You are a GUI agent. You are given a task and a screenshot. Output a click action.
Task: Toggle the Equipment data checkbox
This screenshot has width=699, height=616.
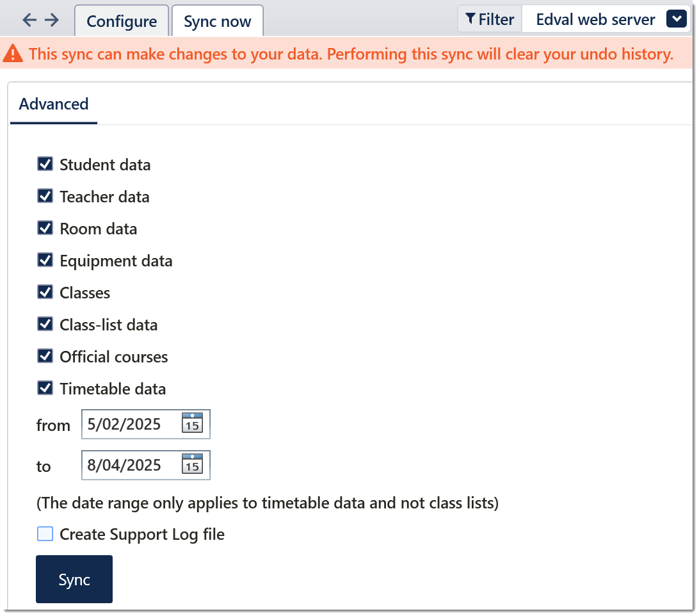point(45,260)
